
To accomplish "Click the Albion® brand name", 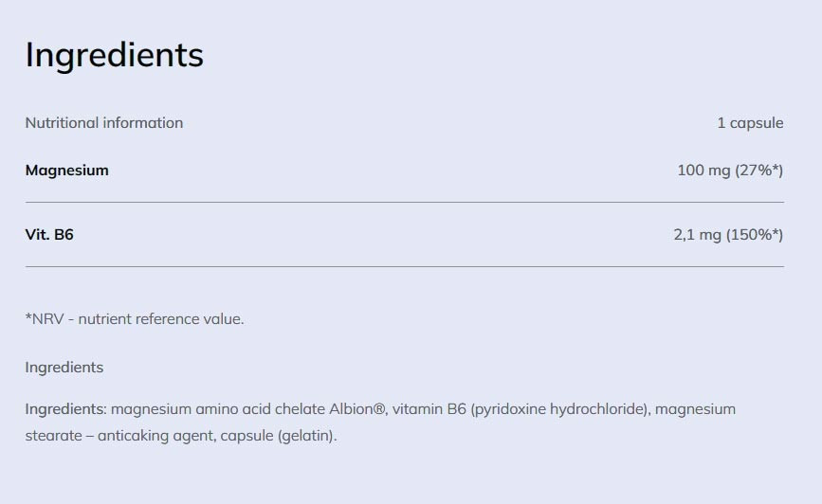I will (x=356, y=409).
